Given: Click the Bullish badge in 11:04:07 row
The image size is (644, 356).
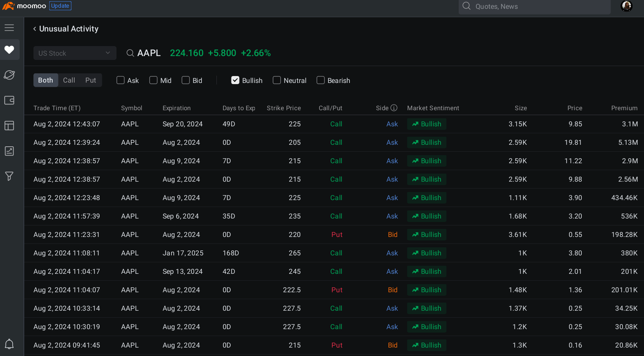Looking at the screenshot, I should (427, 290).
